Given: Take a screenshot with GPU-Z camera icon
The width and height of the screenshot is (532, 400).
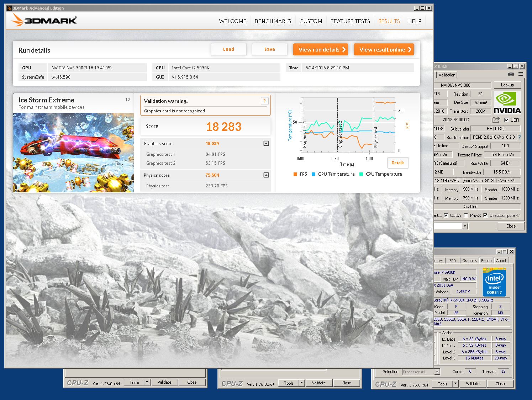Looking at the screenshot, I should (x=511, y=74).
